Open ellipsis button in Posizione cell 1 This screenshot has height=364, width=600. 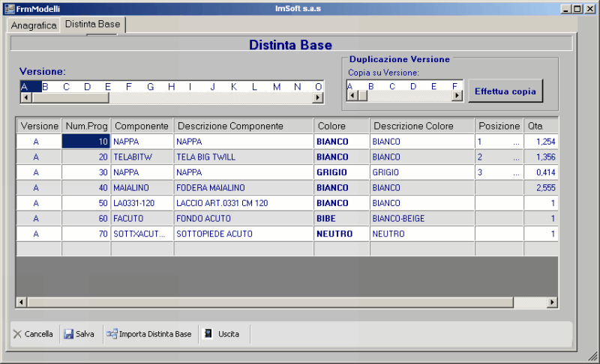(x=516, y=142)
